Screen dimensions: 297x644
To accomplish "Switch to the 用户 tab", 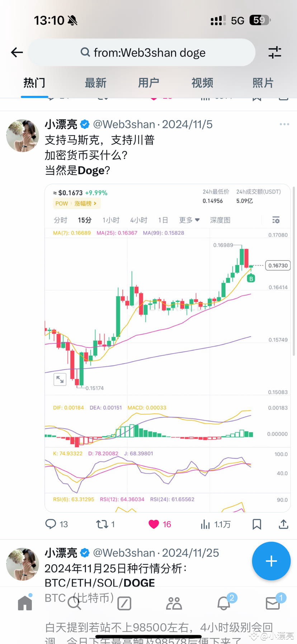I will (x=148, y=83).
